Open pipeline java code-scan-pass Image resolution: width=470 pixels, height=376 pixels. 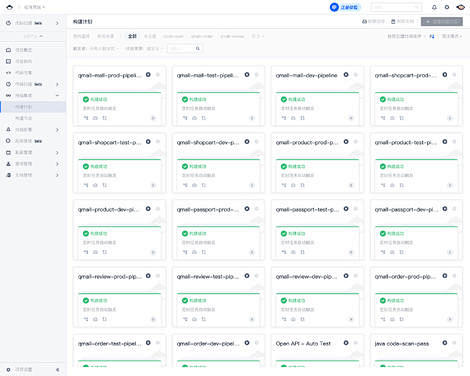tap(402, 343)
